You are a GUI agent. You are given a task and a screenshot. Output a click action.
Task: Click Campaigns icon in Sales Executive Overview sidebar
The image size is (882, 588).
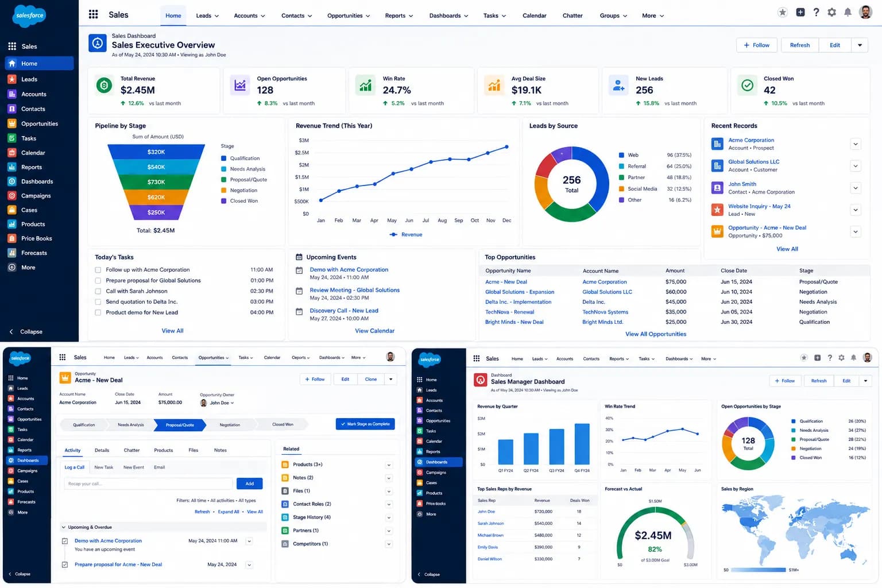pos(11,196)
